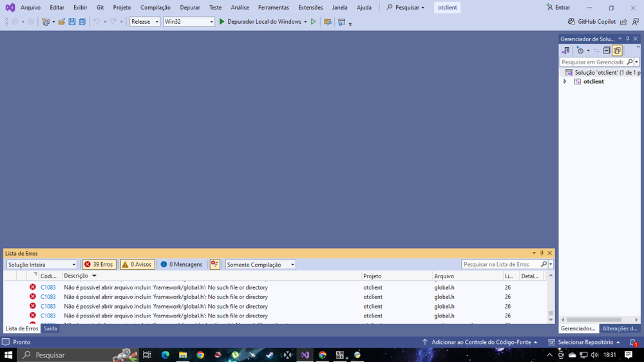Open File Explorer from the taskbar
The height and width of the screenshot is (362, 644).
pyautogui.click(x=183, y=355)
